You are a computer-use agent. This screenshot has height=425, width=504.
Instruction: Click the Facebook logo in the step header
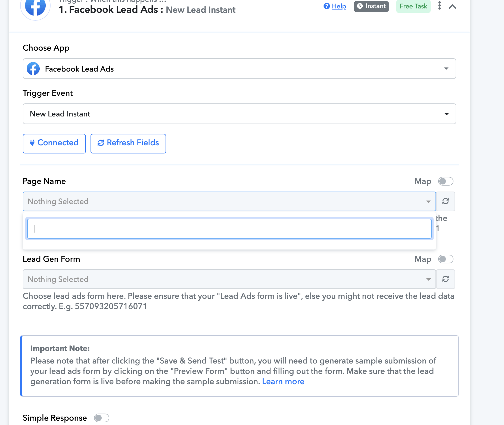(35, 8)
